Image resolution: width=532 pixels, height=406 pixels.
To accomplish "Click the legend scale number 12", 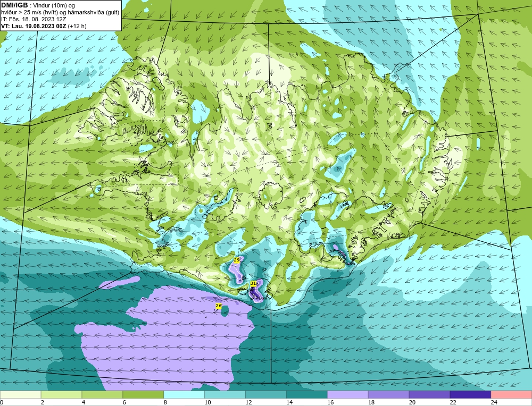I will [x=248, y=402].
